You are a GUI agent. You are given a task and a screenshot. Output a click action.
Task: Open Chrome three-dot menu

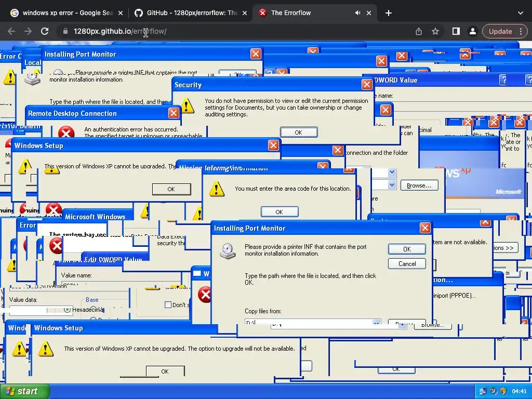coord(521,31)
